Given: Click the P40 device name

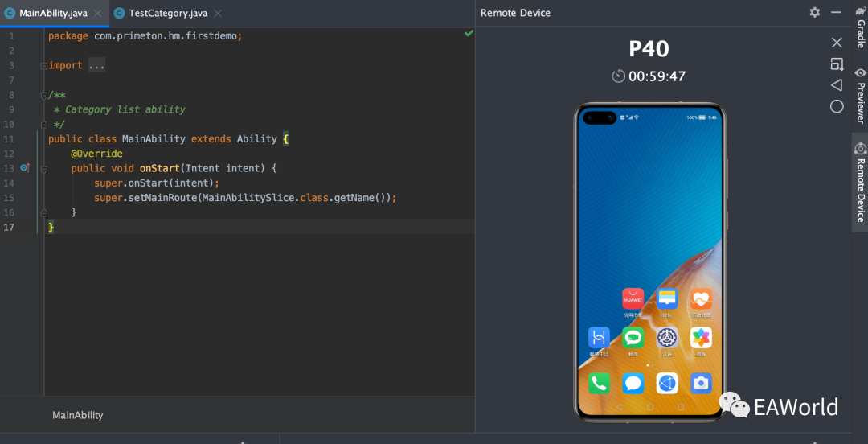Looking at the screenshot, I should click(649, 49).
